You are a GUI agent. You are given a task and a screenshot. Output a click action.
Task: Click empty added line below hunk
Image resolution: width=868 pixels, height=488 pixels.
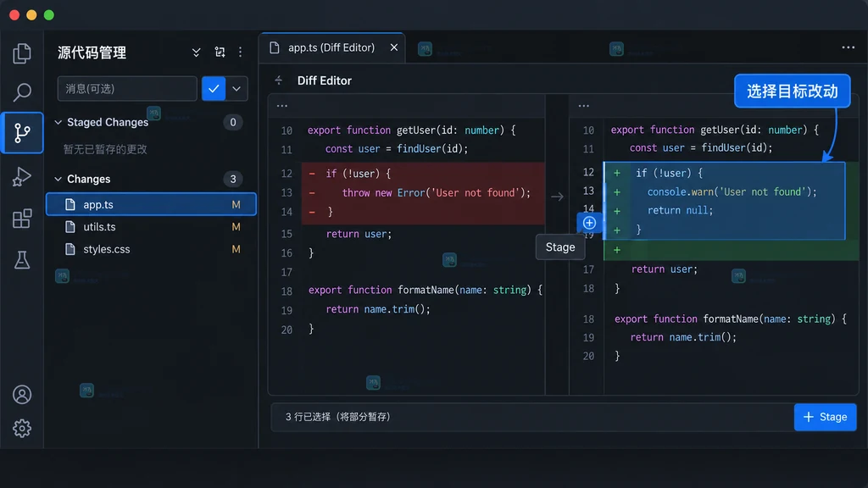731,250
